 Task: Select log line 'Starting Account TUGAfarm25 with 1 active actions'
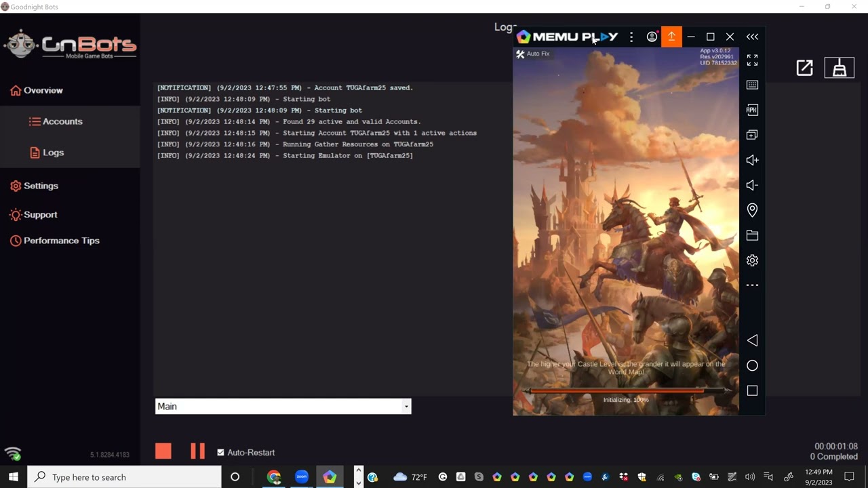point(317,133)
